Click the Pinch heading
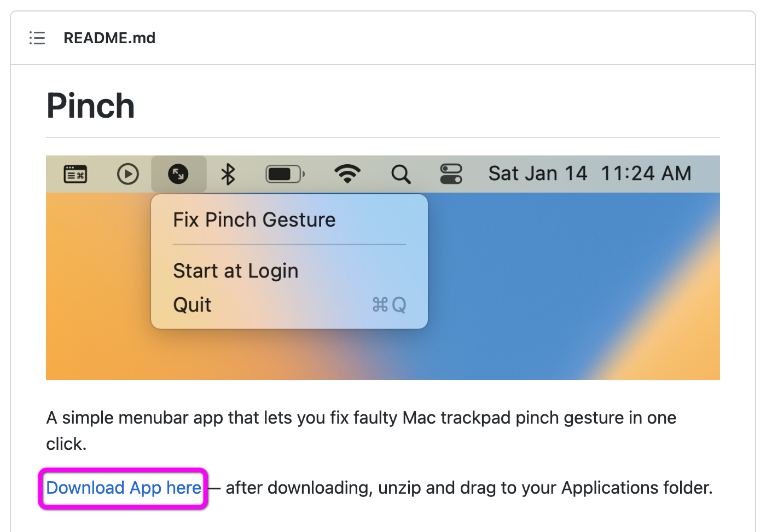Viewport: 766px width, 532px height. (91, 106)
